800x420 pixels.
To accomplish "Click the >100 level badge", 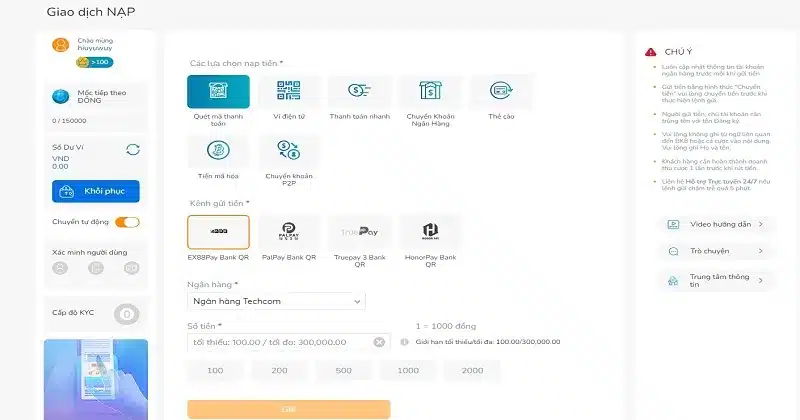I will (95, 62).
